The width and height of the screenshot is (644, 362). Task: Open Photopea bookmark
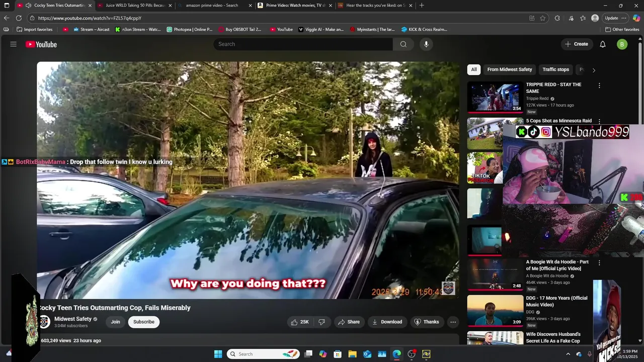coord(190,30)
